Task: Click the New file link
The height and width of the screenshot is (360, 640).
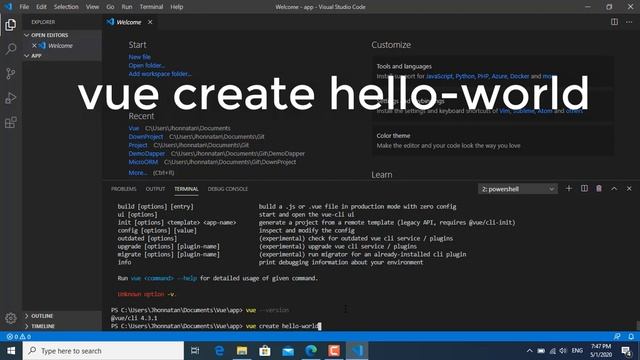Action: [140, 57]
